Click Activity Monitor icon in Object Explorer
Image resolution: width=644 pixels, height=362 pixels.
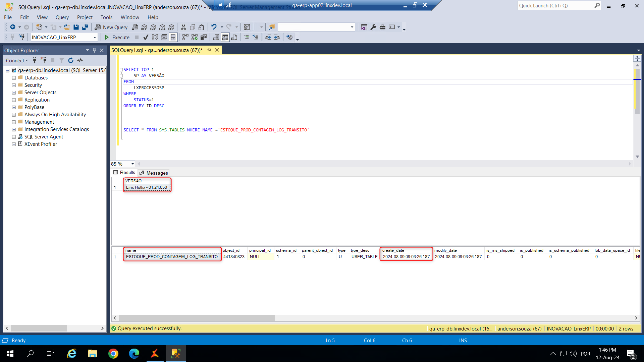tap(80, 60)
